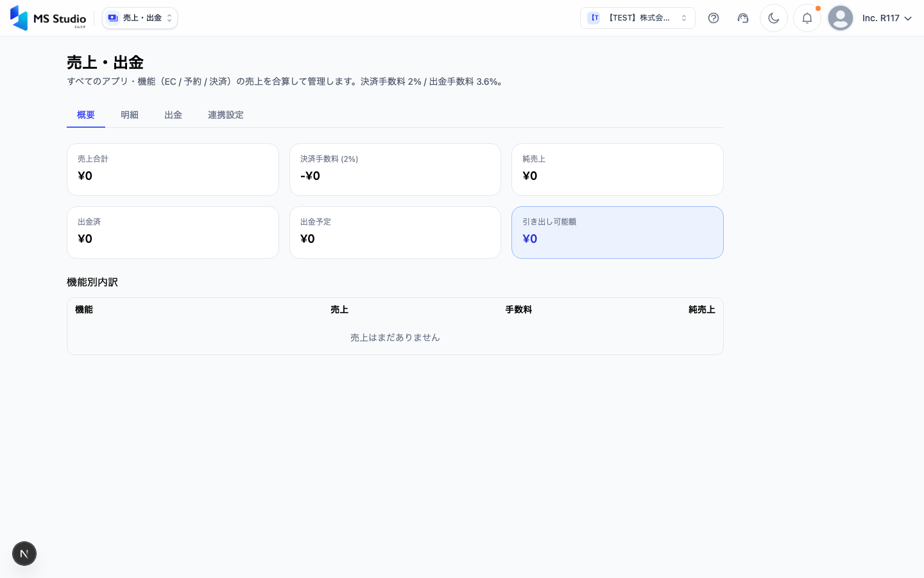Screen dimensions: 924x578
Task: Click the support headset icon
Action: (x=743, y=18)
